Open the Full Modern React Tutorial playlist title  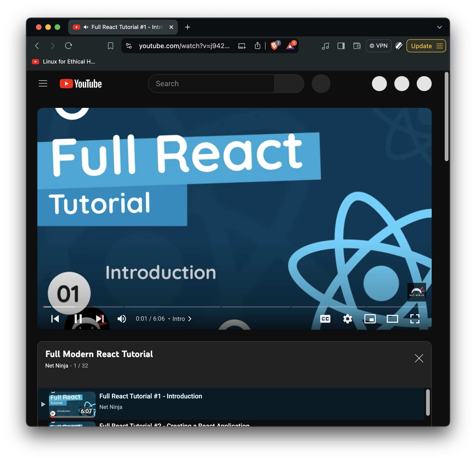pos(99,354)
